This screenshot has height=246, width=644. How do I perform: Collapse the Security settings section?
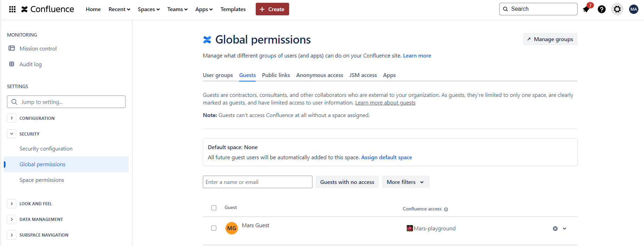pos(11,134)
